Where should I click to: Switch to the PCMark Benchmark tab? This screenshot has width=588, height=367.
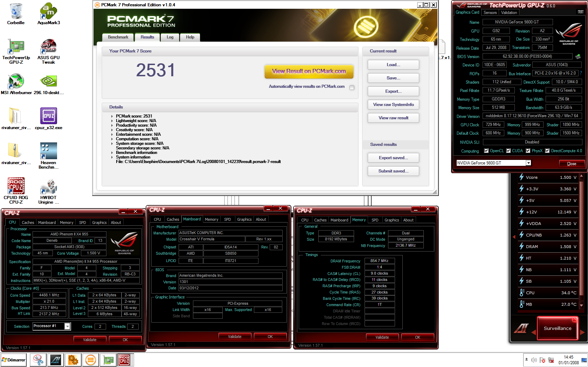pyautogui.click(x=118, y=37)
